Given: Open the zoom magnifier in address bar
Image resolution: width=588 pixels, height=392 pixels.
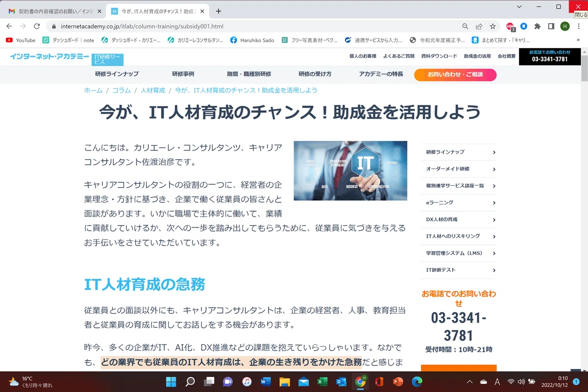Looking at the screenshot, I should (465, 26).
